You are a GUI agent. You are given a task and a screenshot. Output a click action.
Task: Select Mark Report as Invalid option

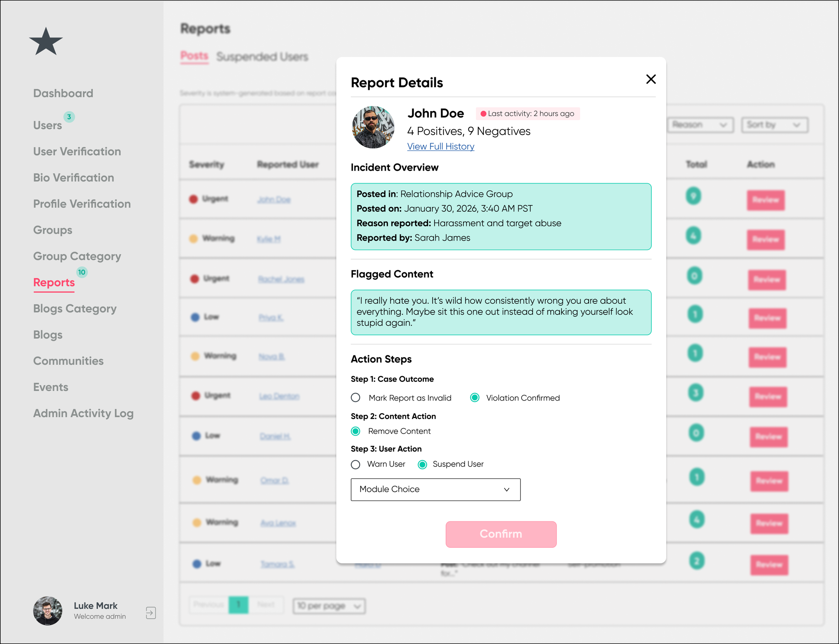click(355, 398)
